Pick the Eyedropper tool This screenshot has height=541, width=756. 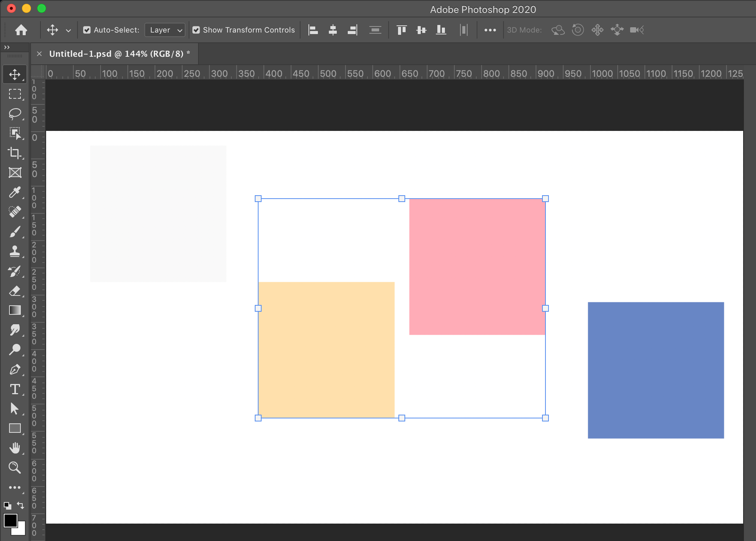(x=15, y=192)
